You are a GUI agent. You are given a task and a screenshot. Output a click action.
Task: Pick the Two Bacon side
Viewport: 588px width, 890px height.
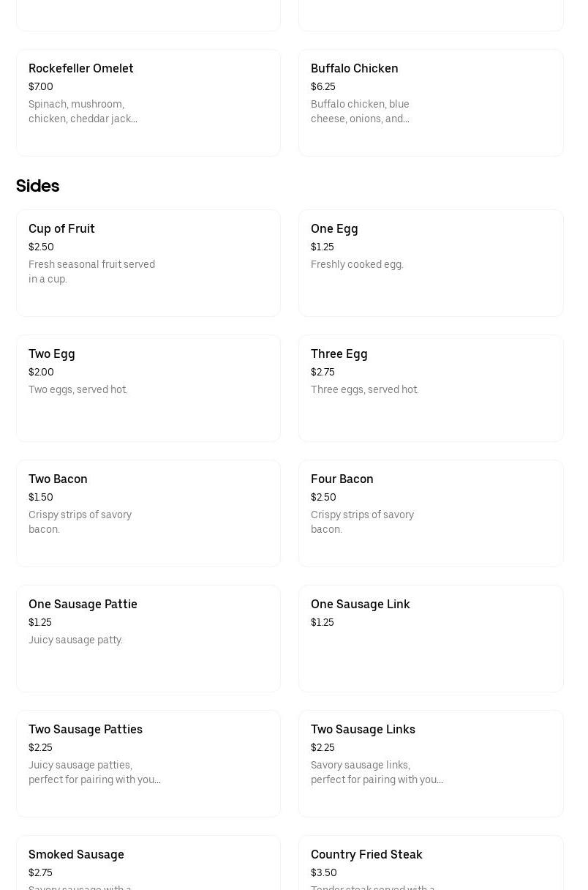[148, 512]
